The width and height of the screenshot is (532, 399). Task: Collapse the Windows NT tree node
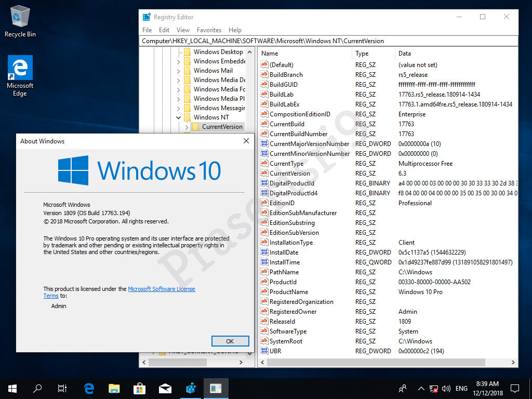click(179, 117)
